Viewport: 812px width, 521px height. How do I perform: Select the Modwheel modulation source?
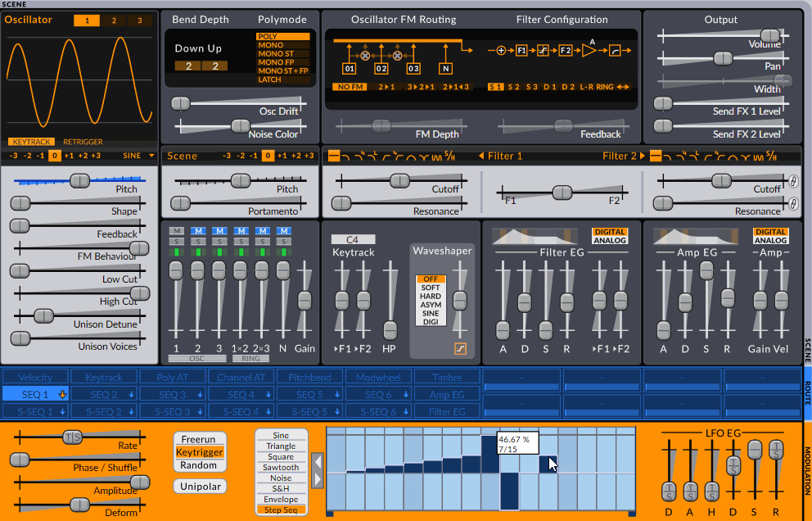pyautogui.click(x=378, y=378)
